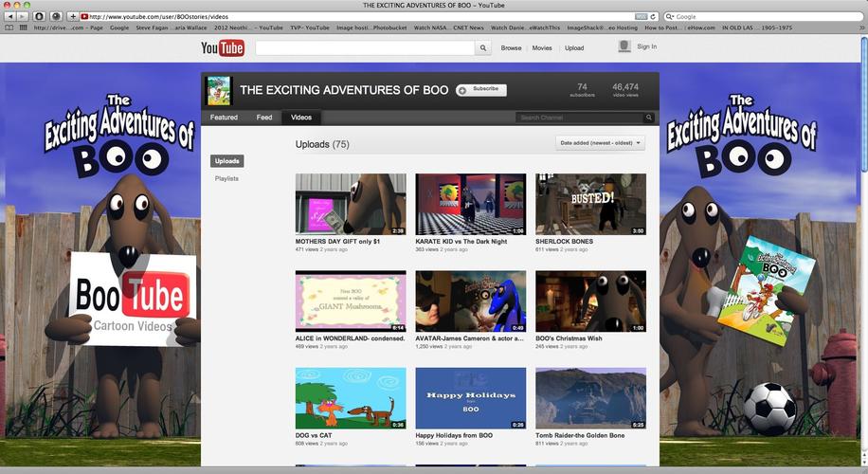868x474 pixels.
Task: Click the Sign In link
Action: [x=646, y=46]
